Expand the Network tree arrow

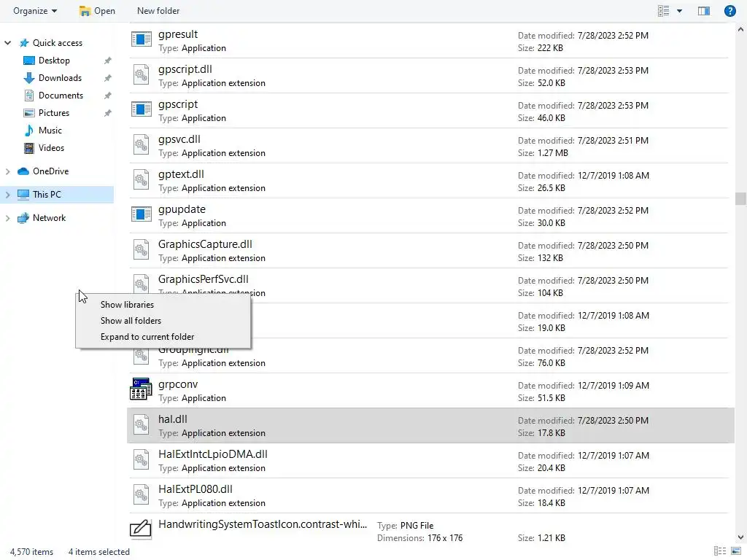[8, 218]
